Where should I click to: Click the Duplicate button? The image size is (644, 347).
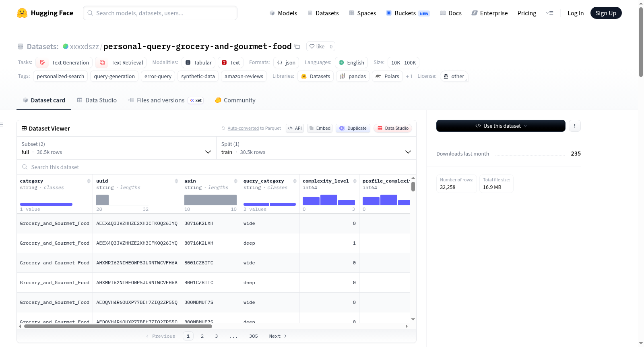point(353,128)
